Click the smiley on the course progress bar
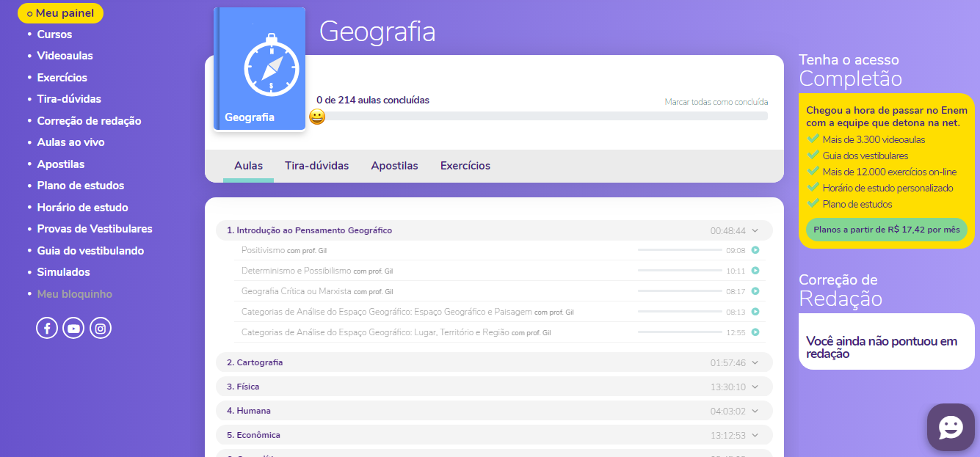Image resolution: width=980 pixels, height=457 pixels. tap(317, 117)
